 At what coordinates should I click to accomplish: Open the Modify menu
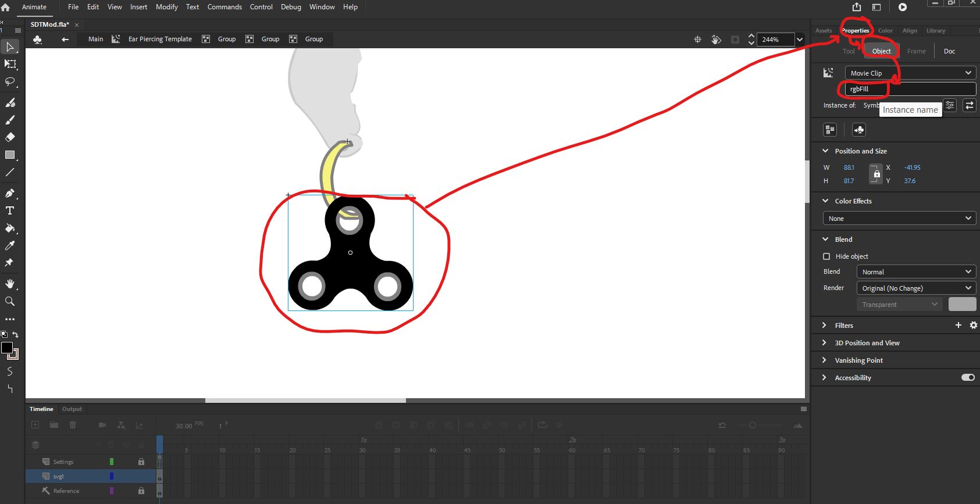[166, 7]
